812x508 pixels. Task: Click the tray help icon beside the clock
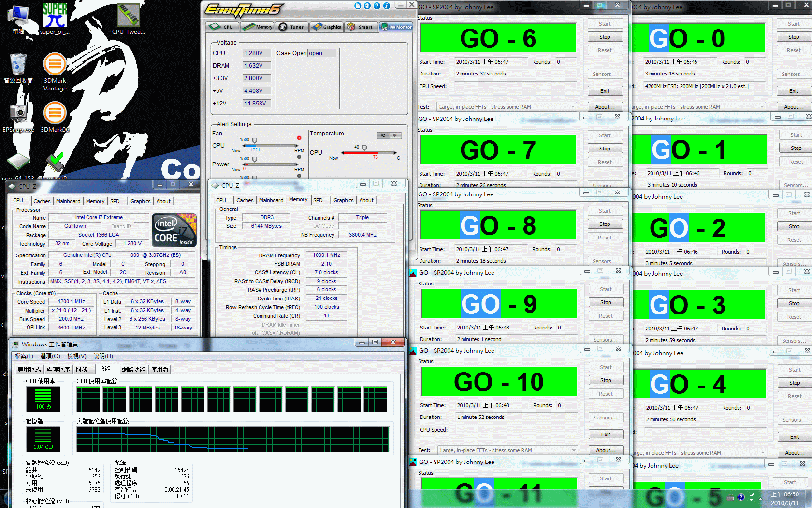(x=741, y=497)
